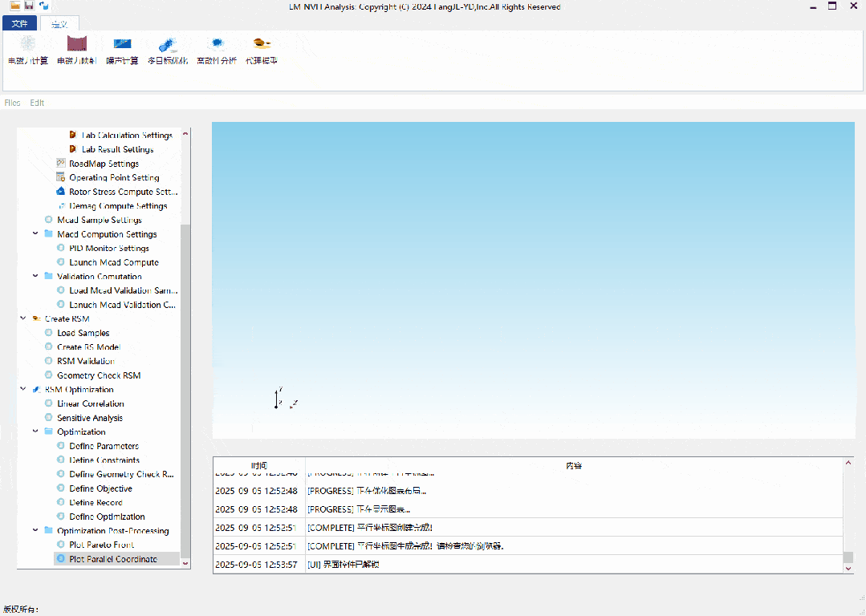Collapse the Optimization Post-Processing folder
Screen dimensions: 866x616
[36, 530]
